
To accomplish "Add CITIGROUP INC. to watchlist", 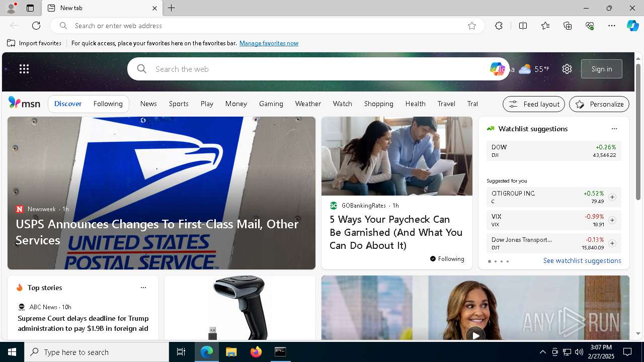I will coord(612,197).
